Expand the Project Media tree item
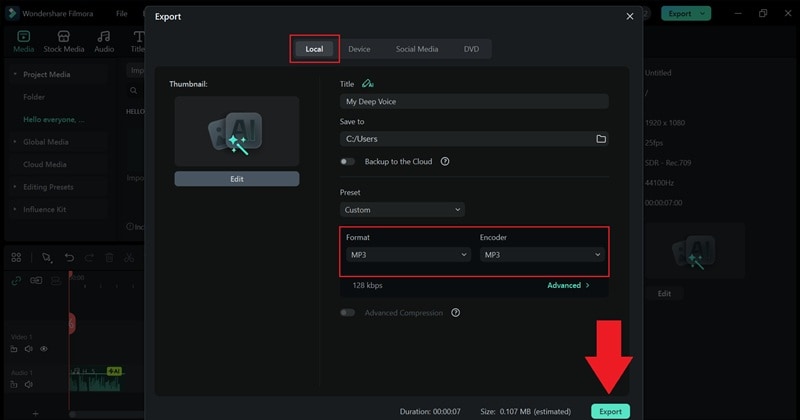The image size is (800, 420). [x=15, y=74]
